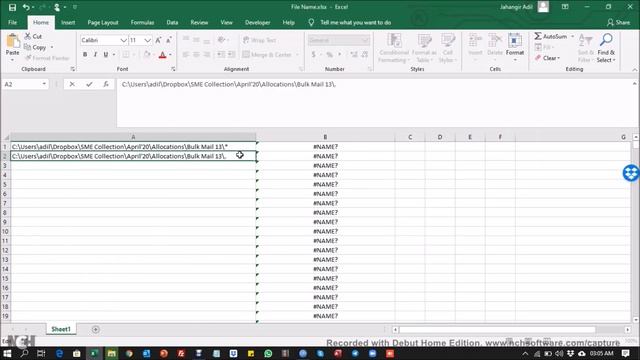640x360 pixels.
Task: Expand the Font dialog launcher
Action: (173, 69)
